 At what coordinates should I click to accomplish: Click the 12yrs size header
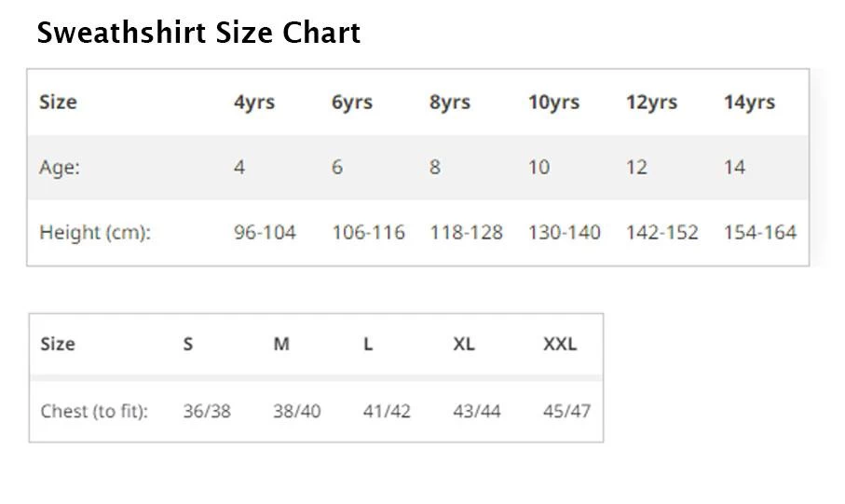[651, 102]
